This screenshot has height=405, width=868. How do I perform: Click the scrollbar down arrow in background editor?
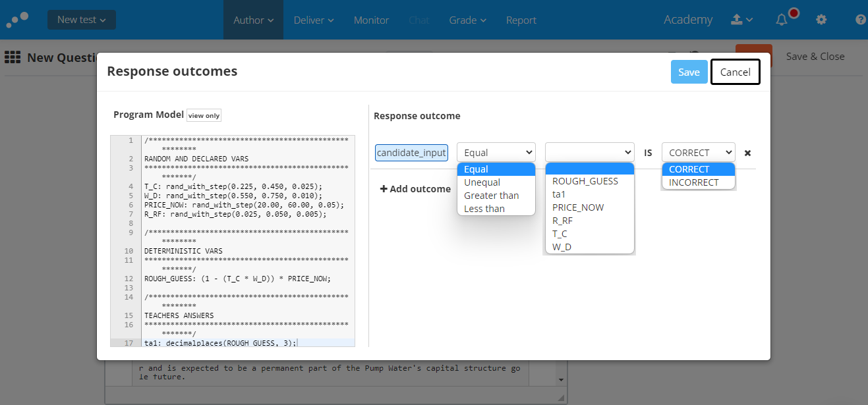click(561, 380)
